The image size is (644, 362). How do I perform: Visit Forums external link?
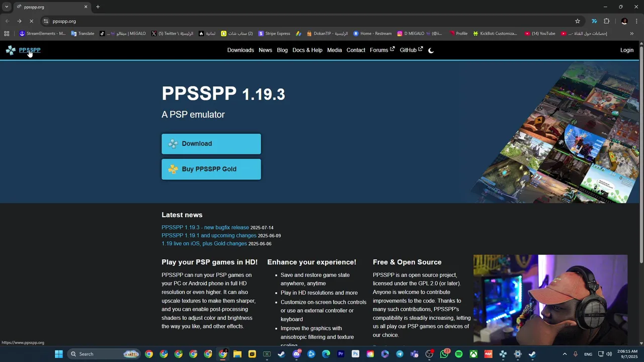(x=382, y=50)
